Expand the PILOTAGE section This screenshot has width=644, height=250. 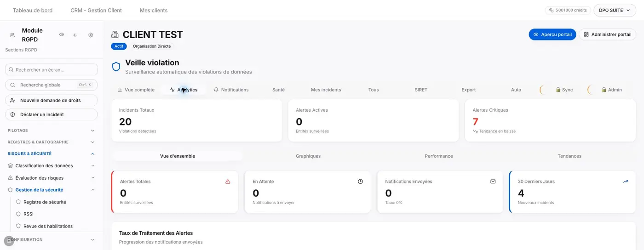click(x=52, y=131)
